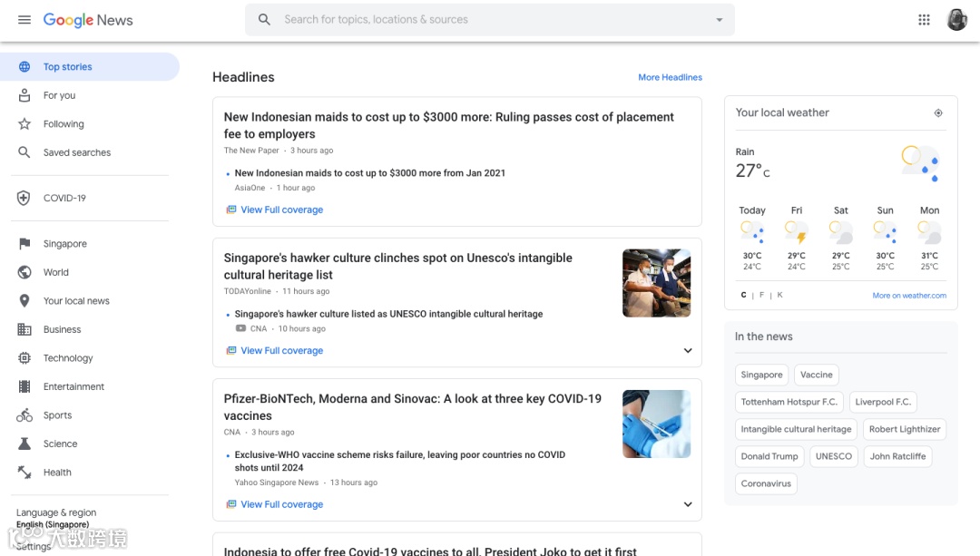Click the For you person icon
This screenshot has height=556, width=980.
point(24,95)
